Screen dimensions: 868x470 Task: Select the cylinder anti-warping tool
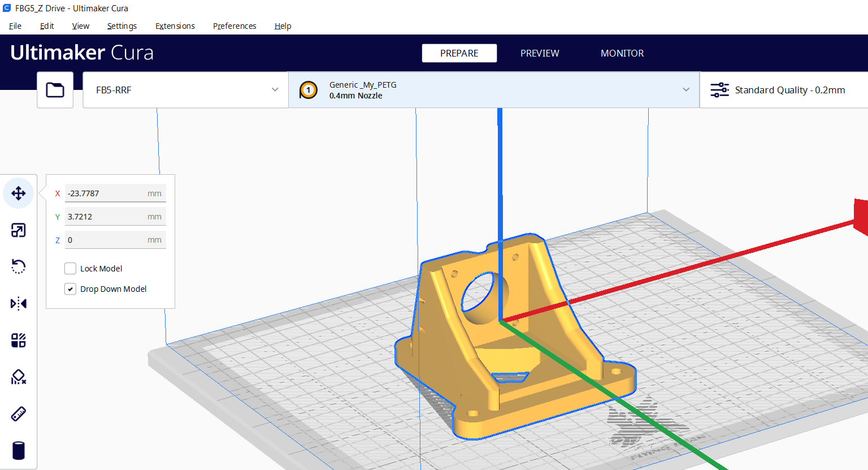point(18,450)
